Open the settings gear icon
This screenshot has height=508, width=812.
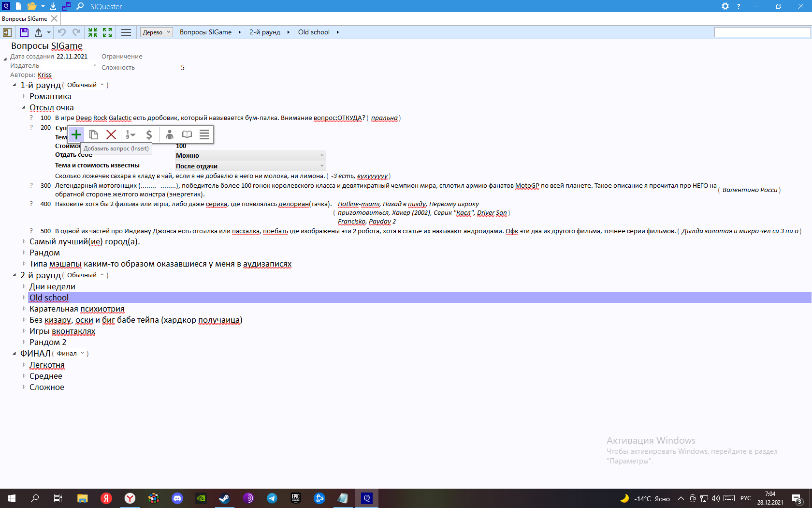[725, 6]
